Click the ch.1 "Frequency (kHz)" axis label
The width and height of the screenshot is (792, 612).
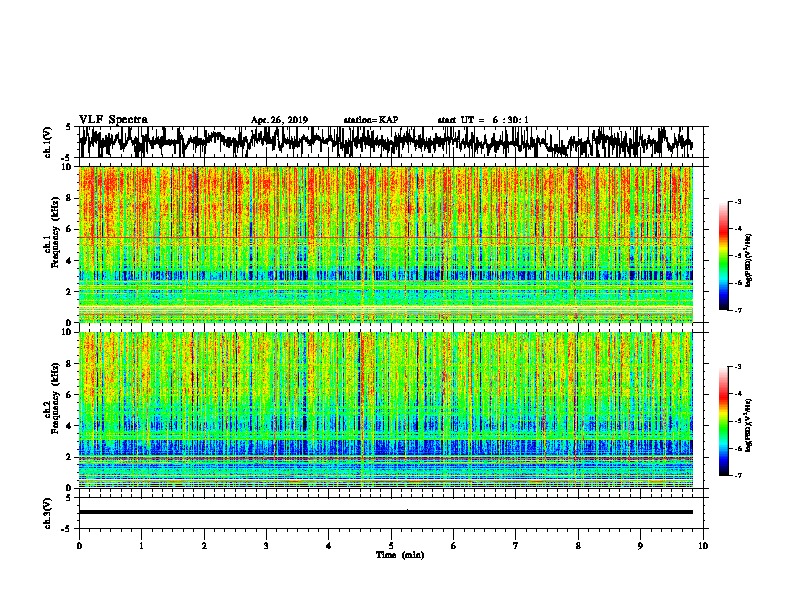(x=55, y=232)
